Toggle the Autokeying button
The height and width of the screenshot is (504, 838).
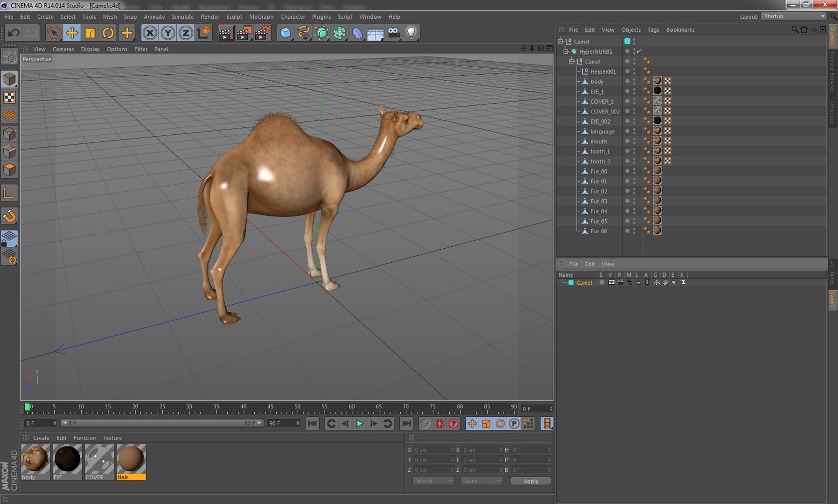pos(439,423)
